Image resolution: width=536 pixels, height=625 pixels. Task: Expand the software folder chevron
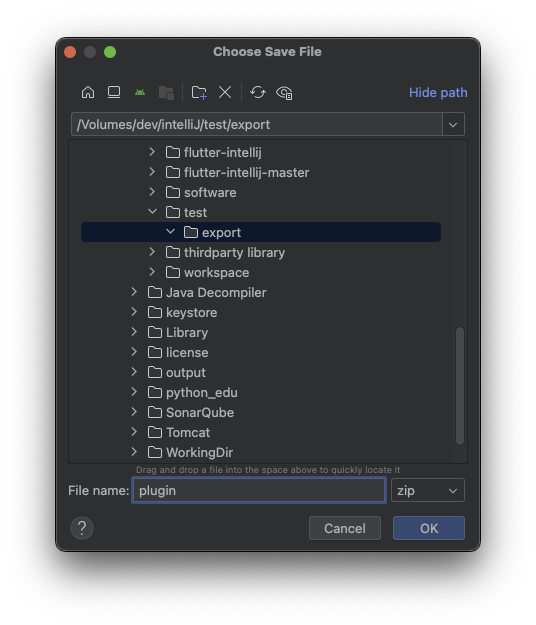[x=152, y=192]
